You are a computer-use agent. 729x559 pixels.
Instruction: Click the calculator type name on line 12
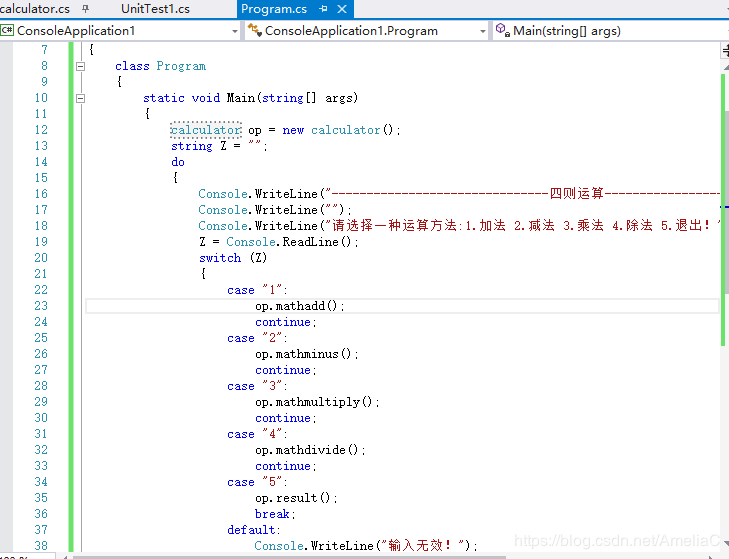(x=205, y=130)
